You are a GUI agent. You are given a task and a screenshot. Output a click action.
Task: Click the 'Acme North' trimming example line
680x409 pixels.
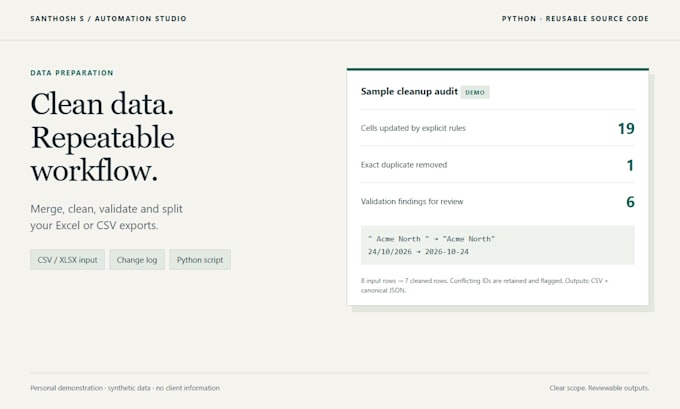click(431, 239)
